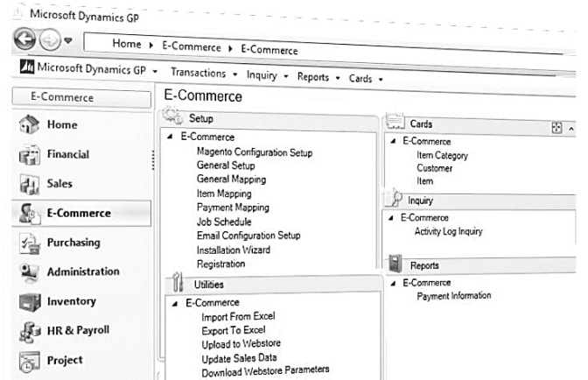Open Email Configuration Setup

[248, 236]
